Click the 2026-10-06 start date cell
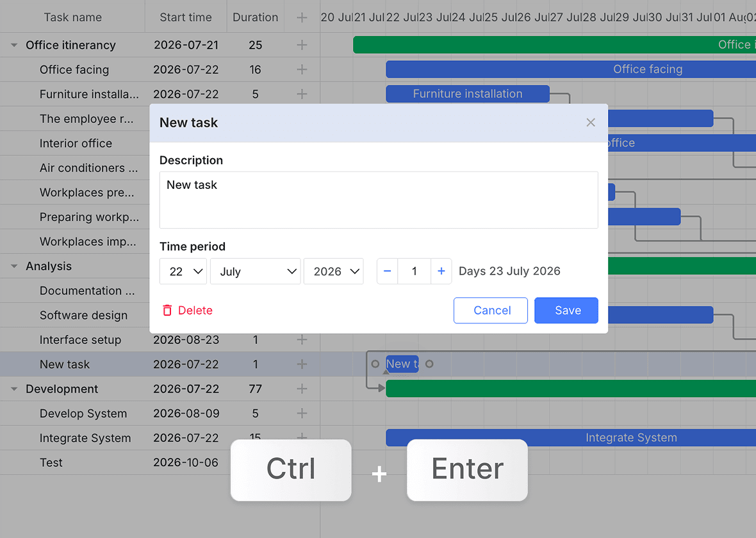 pyautogui.click(x=186, y=463)
